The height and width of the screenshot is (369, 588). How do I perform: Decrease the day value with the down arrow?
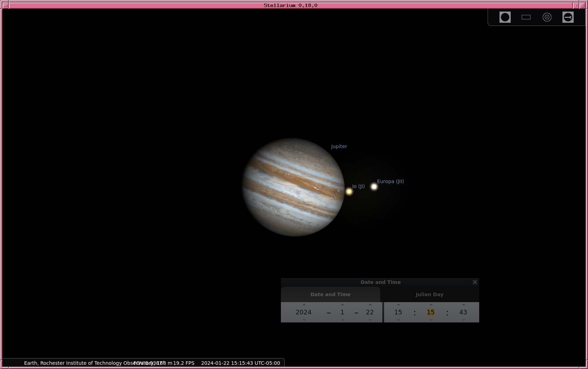click(x=370, y=320)
